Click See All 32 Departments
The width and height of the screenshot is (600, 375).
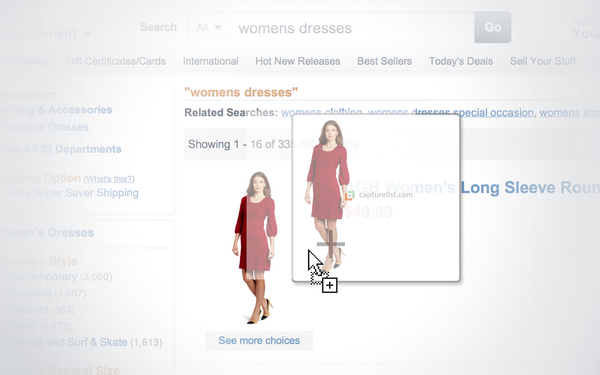coord(61,149)
